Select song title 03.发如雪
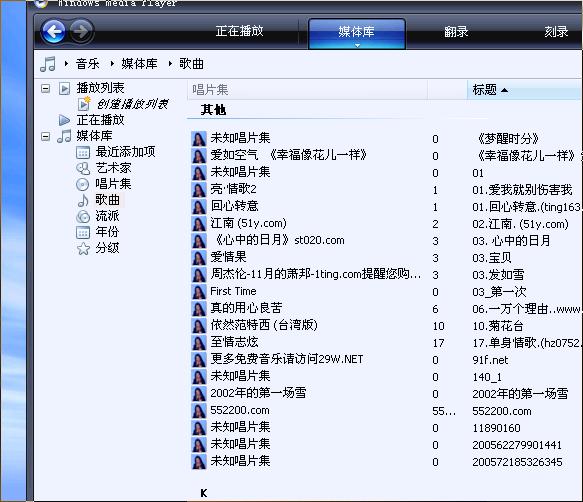 (498, 275)
